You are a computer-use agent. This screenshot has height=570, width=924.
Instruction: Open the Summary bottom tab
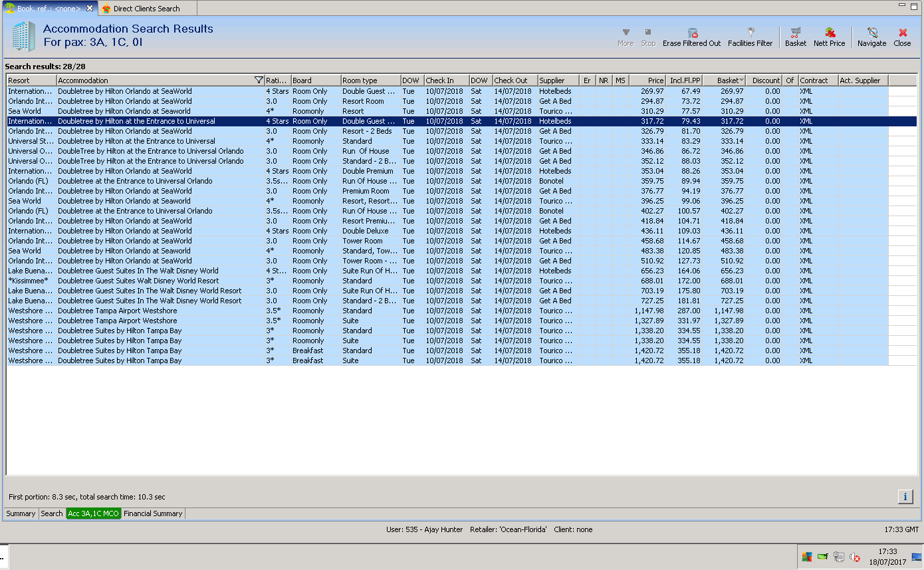coord(21,513)
